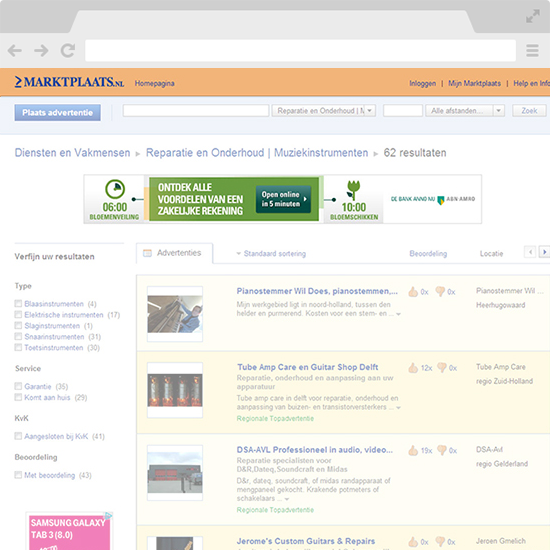Image resolution: width=550 pixels, height=550 pixels.
Task: Expand Tube Amp Care description arrow
Action: (x=398, y=408)
